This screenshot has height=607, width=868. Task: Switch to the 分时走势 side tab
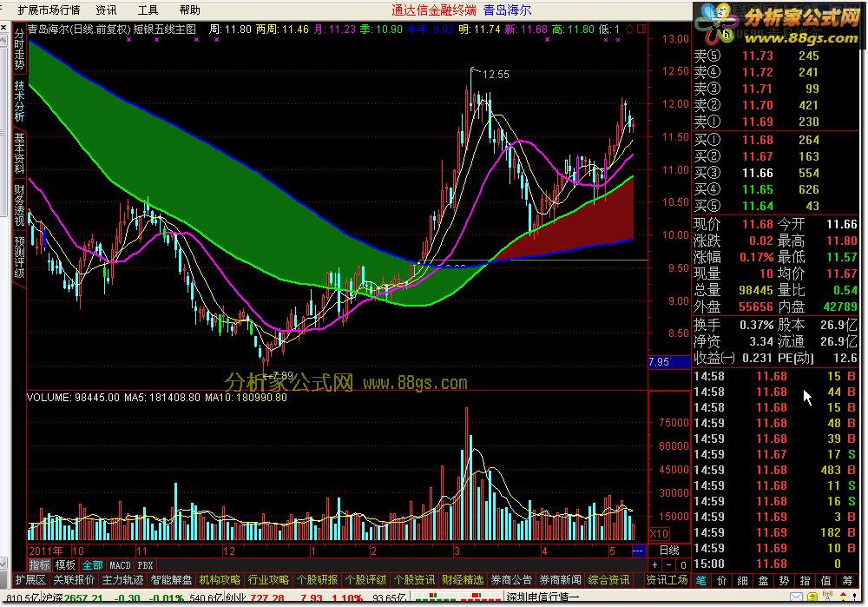point(19,49)
